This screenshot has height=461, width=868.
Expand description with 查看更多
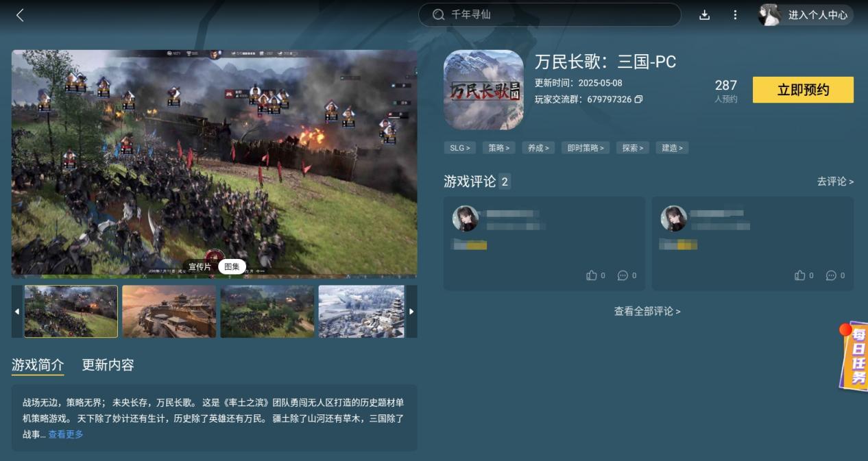(66, 434)
